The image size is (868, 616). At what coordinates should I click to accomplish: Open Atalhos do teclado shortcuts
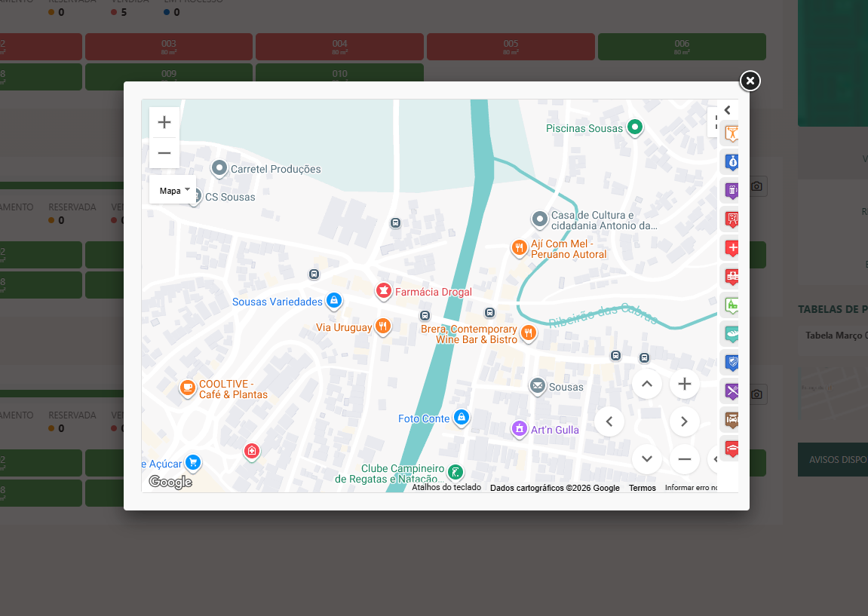click(x=446, y=488)
